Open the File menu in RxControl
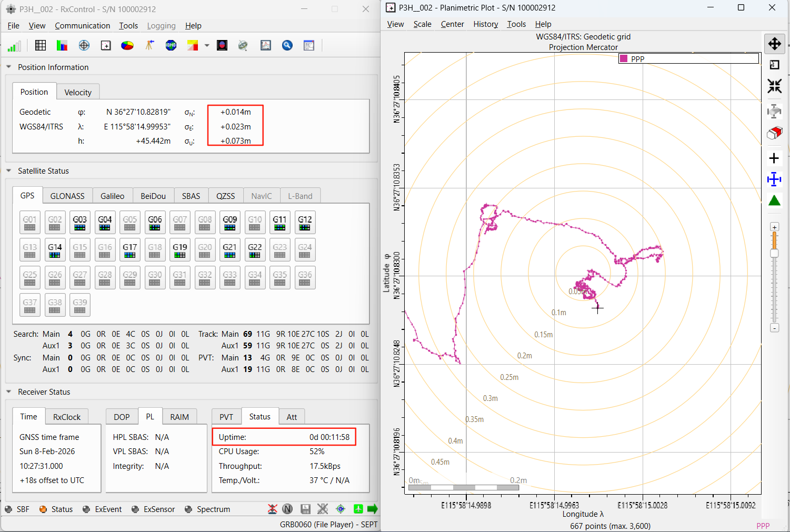Image resolution: width=790 pixels, height=532 pixels. click(14, 26)
